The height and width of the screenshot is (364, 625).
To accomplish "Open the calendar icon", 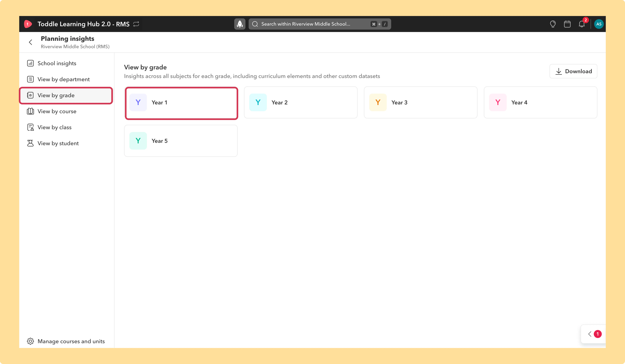I will click(x=567, y=24).
